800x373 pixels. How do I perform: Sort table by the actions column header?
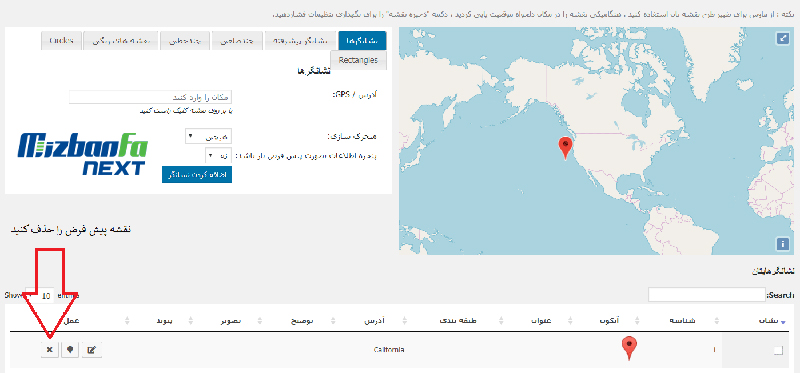coord(70,321)
